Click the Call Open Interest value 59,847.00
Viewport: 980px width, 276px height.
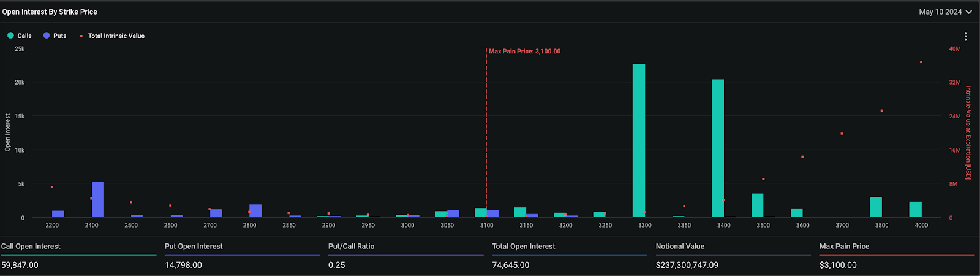(20, 265)
